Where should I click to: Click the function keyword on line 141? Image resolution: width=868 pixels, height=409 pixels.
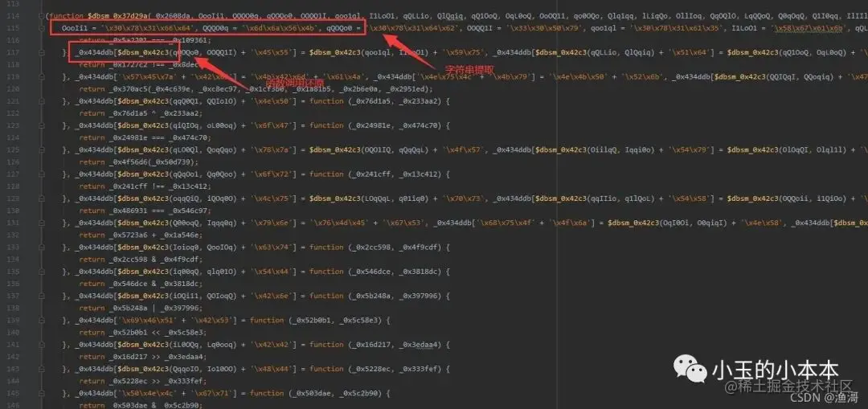326,344
